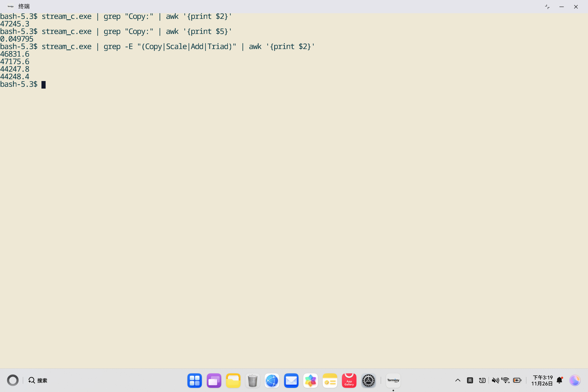Open the Files folder app
Image resolution: width=588 pixels, height=392 pixels.
click(233, 380)
